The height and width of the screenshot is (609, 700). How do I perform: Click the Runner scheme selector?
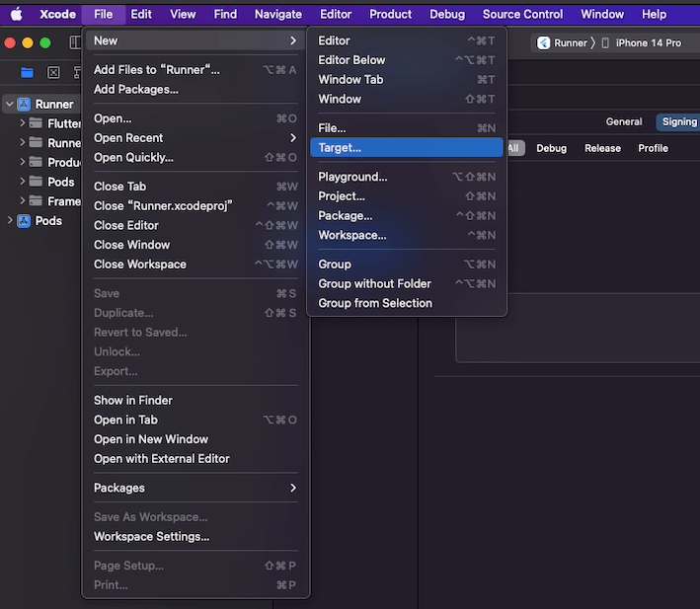(x=563, y=42)
